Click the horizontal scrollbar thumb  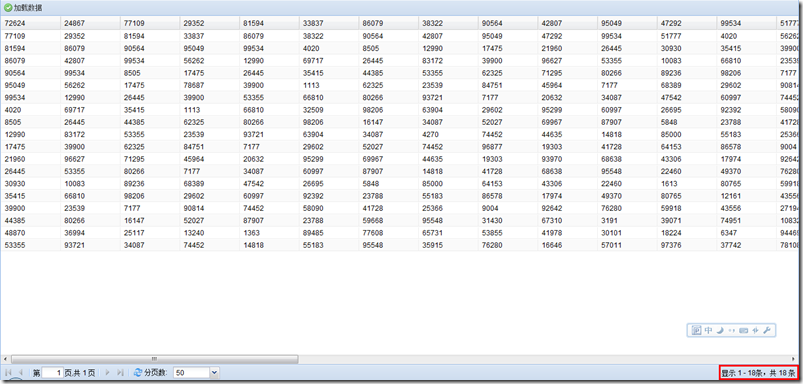154,359
